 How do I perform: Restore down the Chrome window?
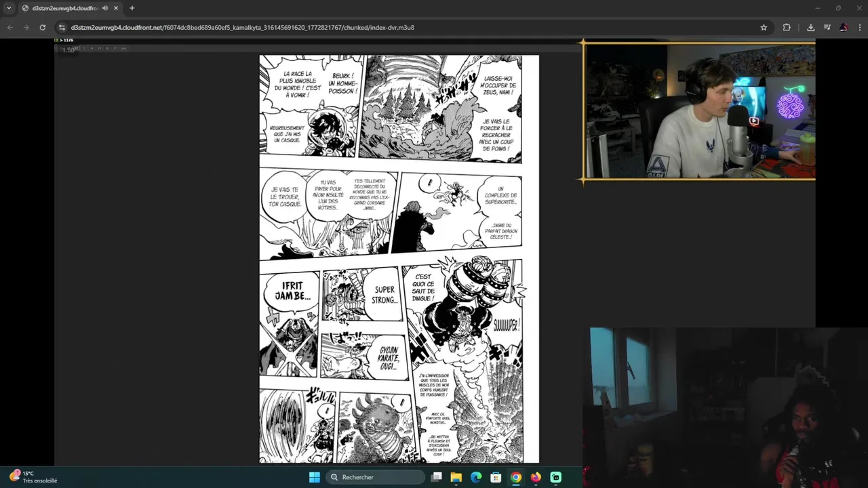pyautogui.click(x=838, y=8)
